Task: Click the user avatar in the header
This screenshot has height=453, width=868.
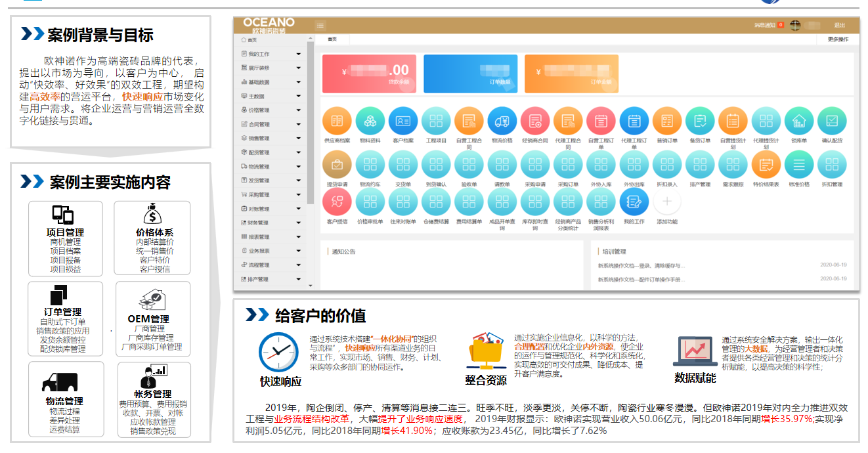Action: pyautogui.click(x=795, y=25)
